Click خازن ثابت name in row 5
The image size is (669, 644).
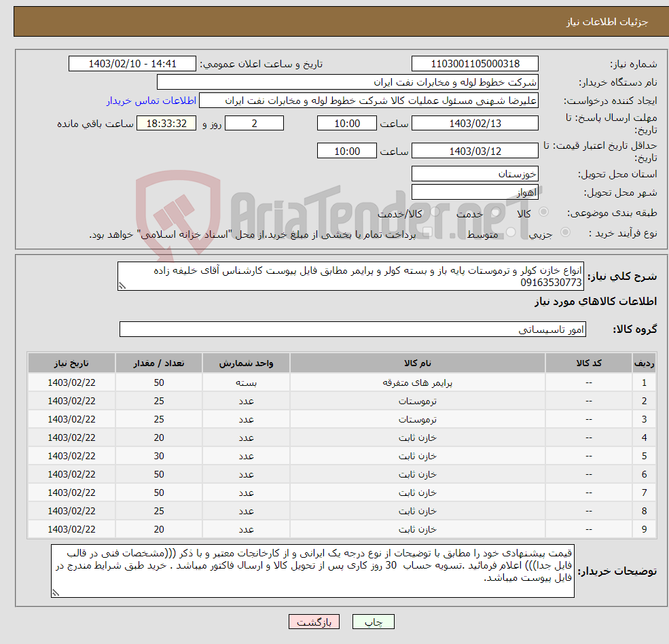coord(418,457)
